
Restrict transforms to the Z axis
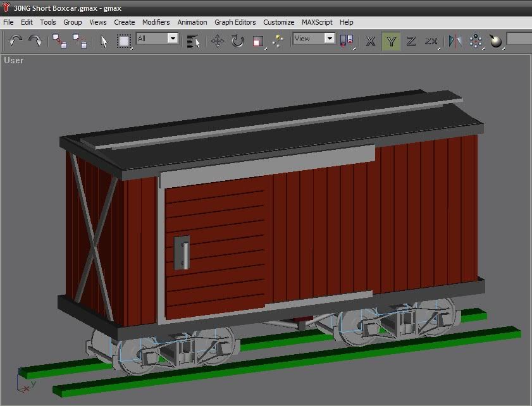(x=411, y=41)
